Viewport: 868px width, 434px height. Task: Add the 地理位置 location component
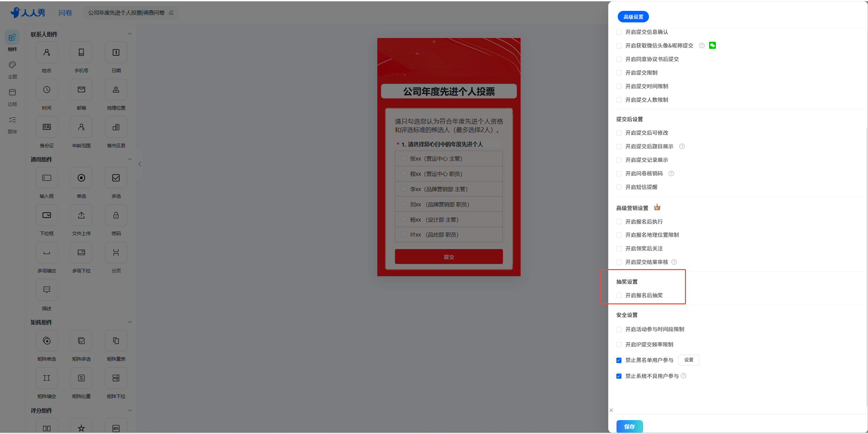(116, 90)
